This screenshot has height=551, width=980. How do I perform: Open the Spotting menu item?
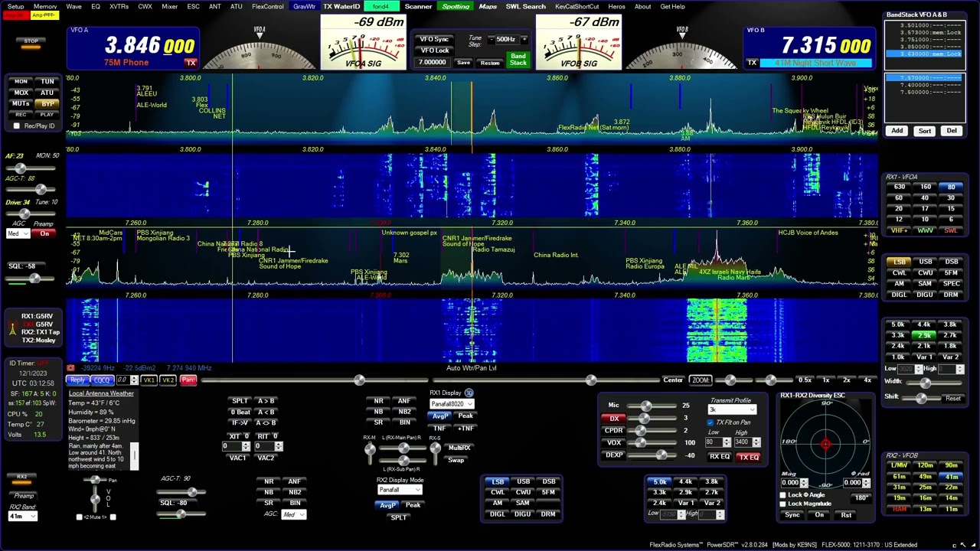[456, 6]
